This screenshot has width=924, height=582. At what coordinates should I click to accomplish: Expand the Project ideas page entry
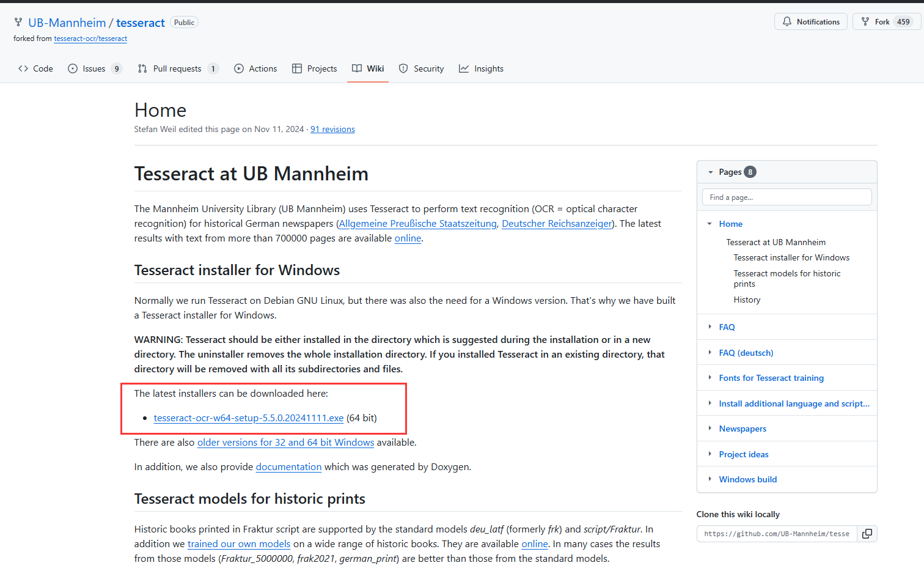(x=710, y=454)
